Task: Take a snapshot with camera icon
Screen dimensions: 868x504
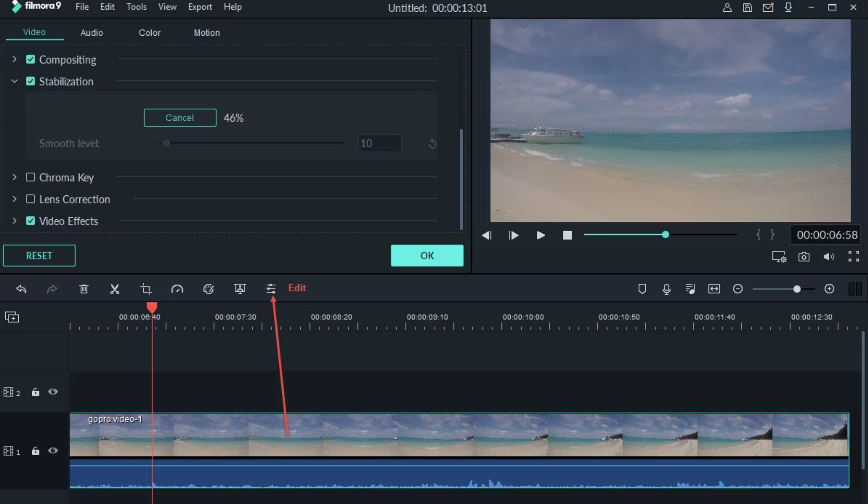Action: pos(804,257)
